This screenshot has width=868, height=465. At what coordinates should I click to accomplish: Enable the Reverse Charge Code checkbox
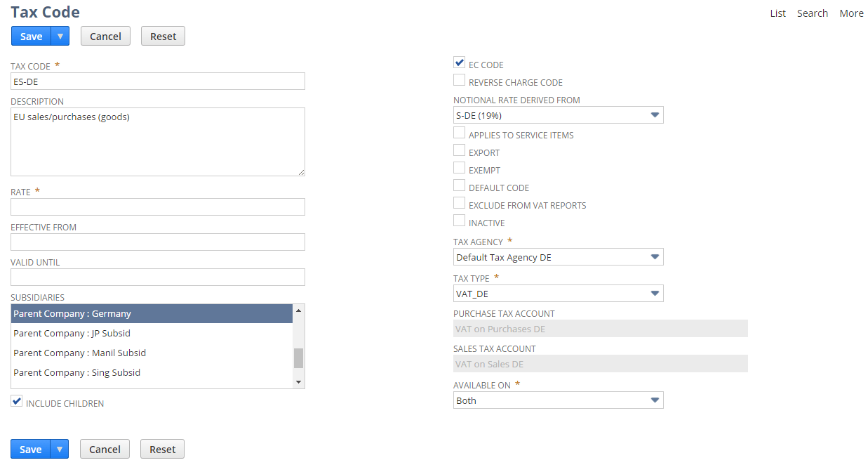coord(460,80)
